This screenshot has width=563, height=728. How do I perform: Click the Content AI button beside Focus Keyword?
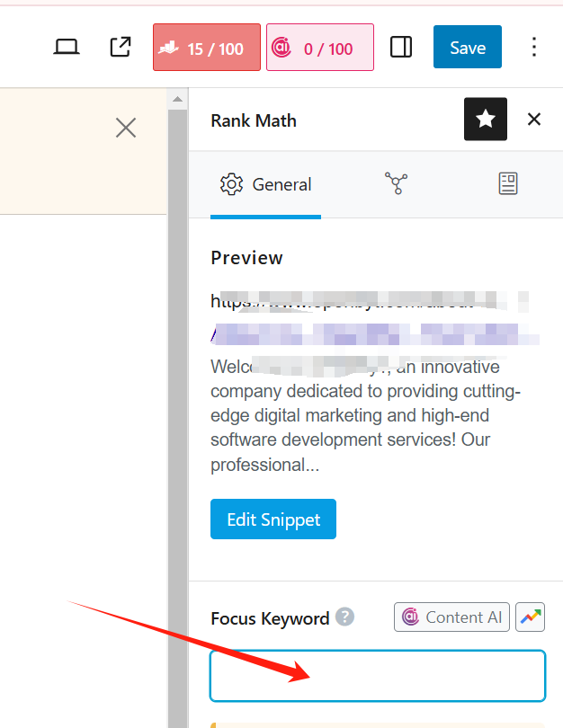click(x=451, y=617)
